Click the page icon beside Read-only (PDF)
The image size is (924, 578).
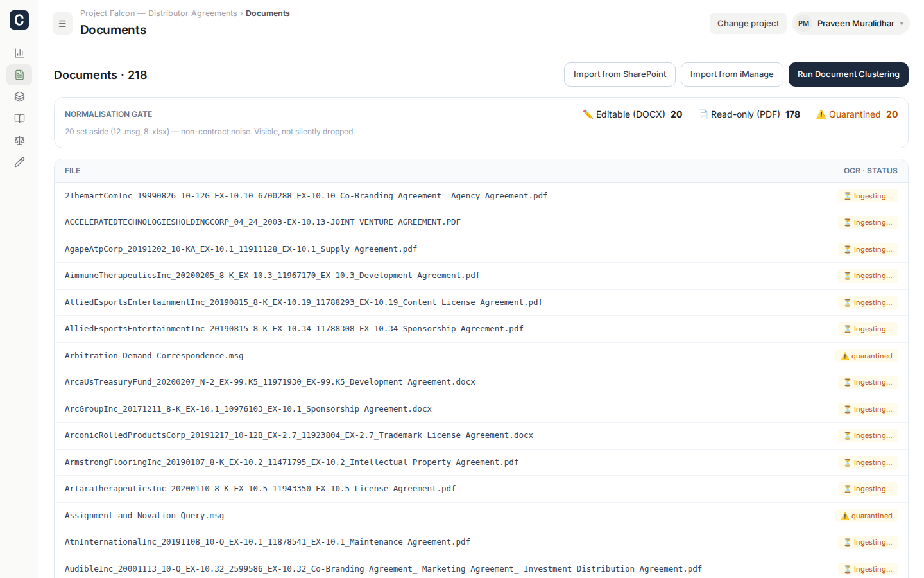click(703, 114)
